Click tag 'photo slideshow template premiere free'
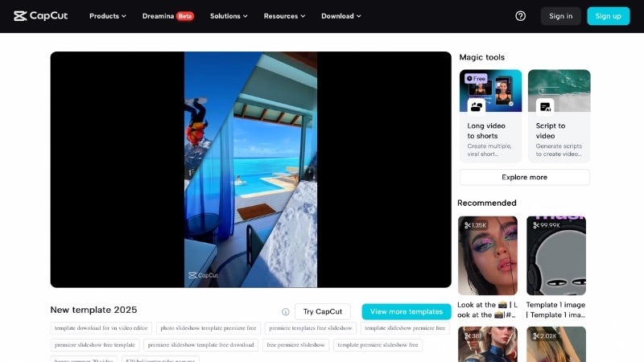 tap(208, 328)
